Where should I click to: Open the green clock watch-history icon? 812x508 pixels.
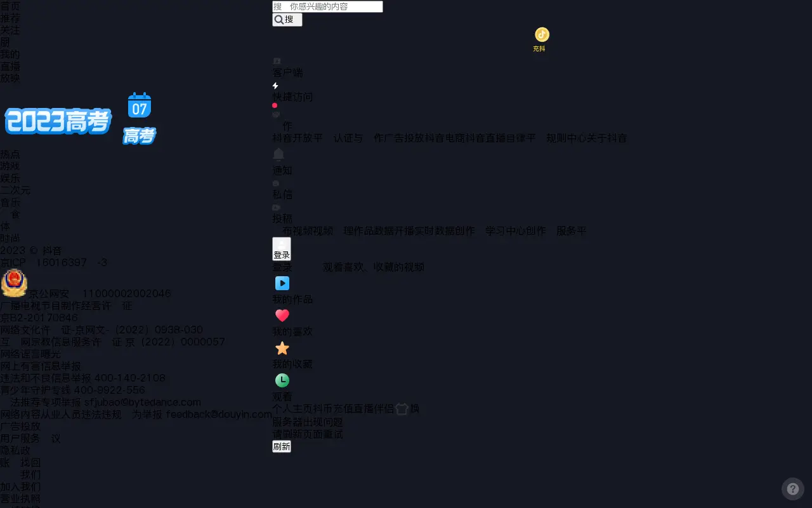point(282,380)
